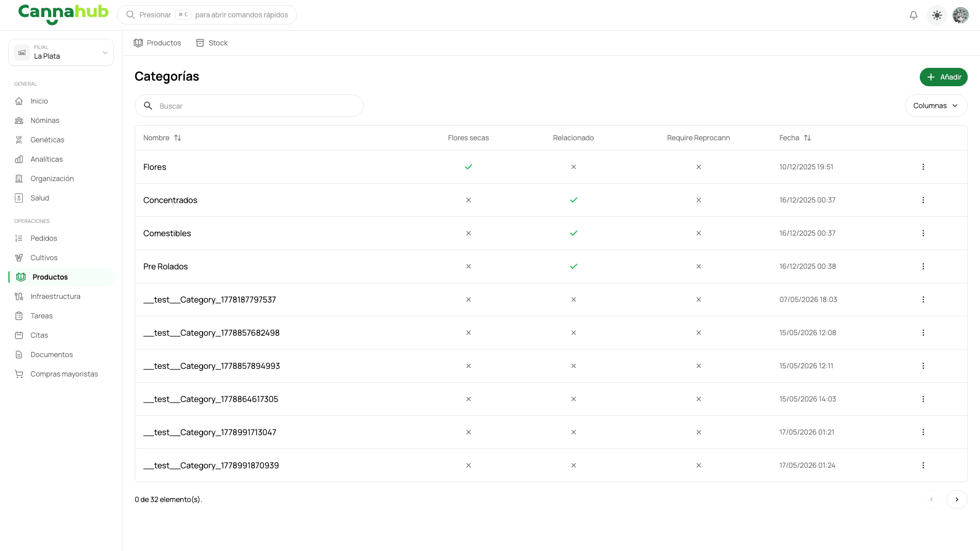Open the notifications bell
Screen dimensions: 980x551
click(913, 15)
